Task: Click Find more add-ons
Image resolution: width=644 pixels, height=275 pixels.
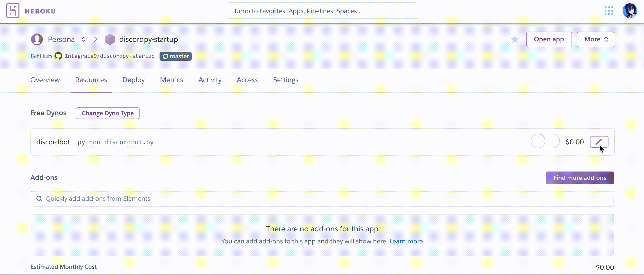Action: coord(580,178)
